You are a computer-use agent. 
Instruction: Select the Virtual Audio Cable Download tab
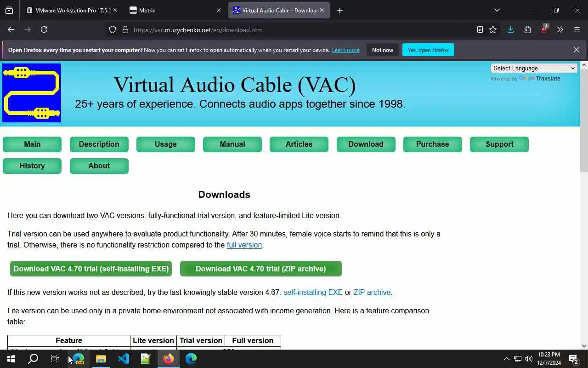[x=278, y=10]
